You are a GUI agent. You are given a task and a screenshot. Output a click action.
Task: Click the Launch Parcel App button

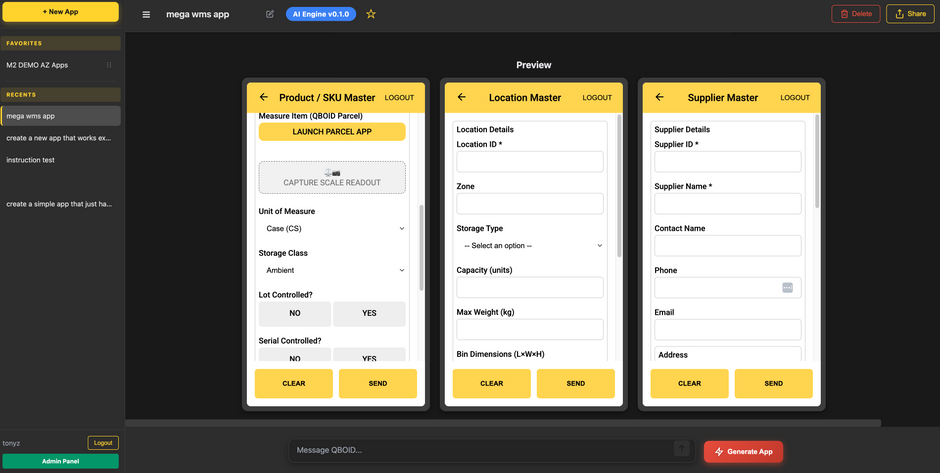tap(332, 132)
